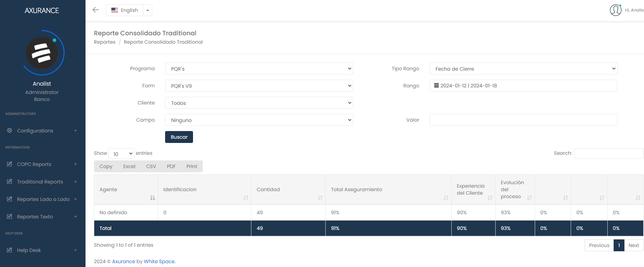
Task: Open Reportes Texto menu item
Action: (x=35, y=217)
